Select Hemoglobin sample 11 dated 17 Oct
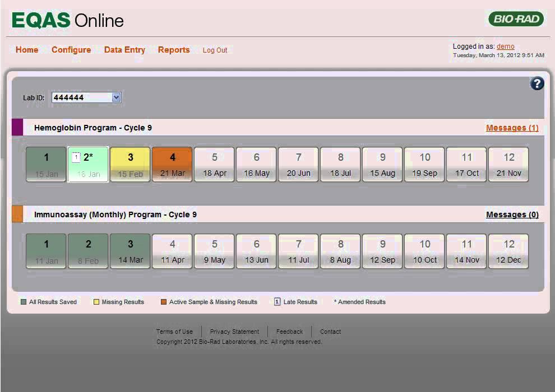 pyautogui.click(x=467, y=165)
